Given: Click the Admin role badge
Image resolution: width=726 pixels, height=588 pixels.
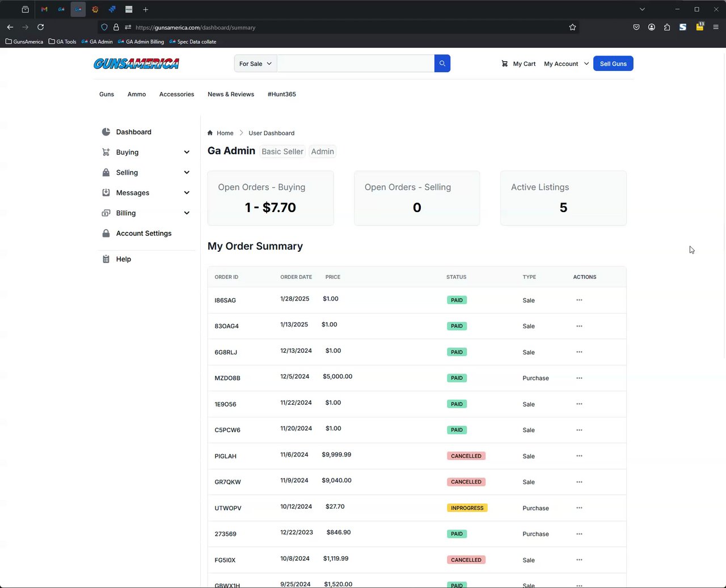Looking at the screenshot, I should coord(323,151).
